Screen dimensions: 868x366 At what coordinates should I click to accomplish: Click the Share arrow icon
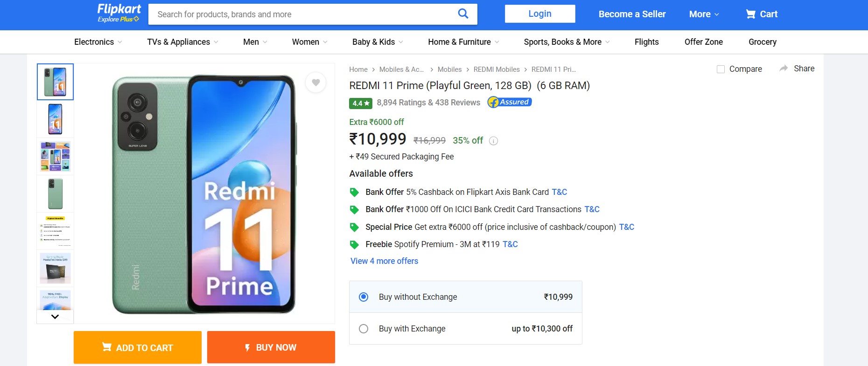coord(784,69)
